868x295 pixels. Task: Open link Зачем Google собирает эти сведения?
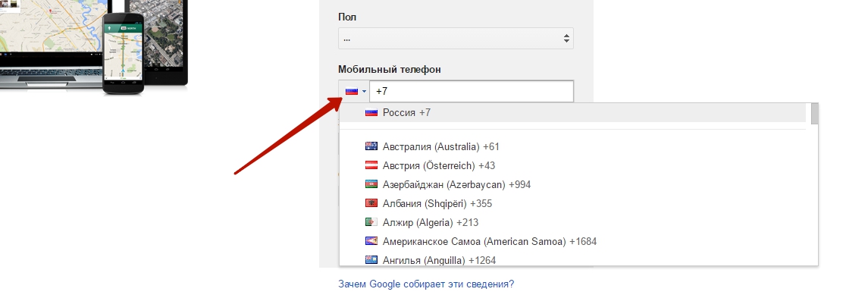pos(426,284)
